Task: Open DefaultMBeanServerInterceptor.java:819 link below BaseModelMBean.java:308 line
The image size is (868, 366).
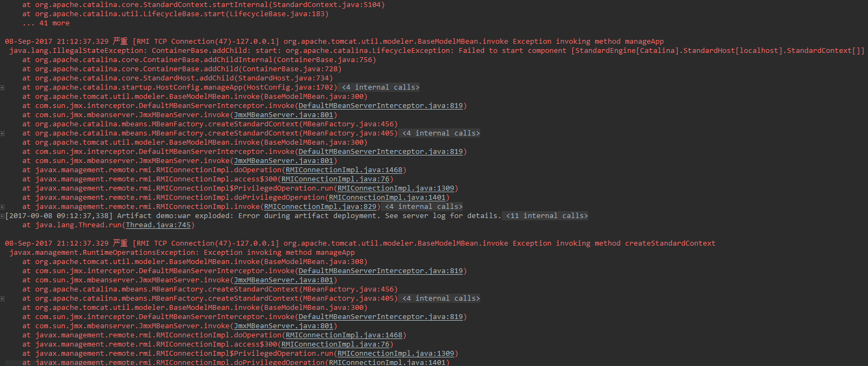Action: coord(381,271)
